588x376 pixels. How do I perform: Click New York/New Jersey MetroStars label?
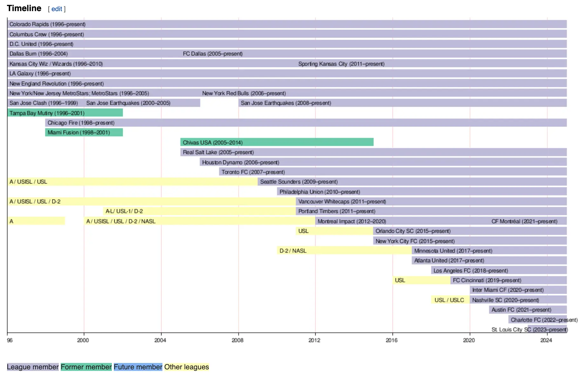(79, 93)
